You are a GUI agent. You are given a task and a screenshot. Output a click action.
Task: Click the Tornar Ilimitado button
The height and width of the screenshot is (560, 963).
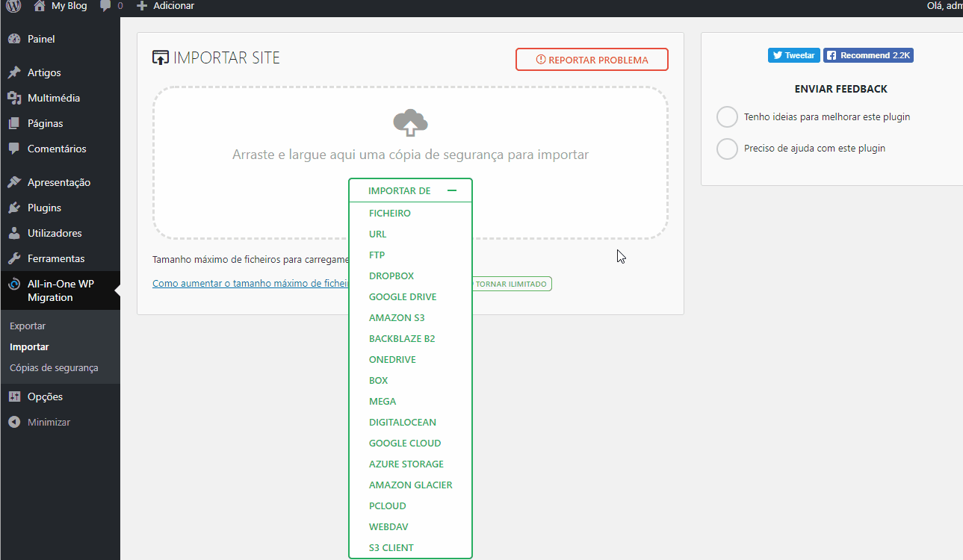tap(512, 284)
